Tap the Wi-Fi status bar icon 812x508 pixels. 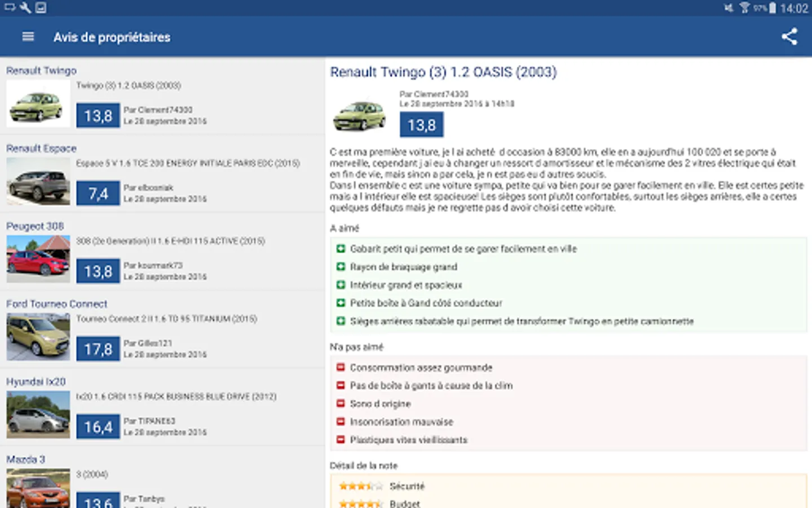(745, 8)
